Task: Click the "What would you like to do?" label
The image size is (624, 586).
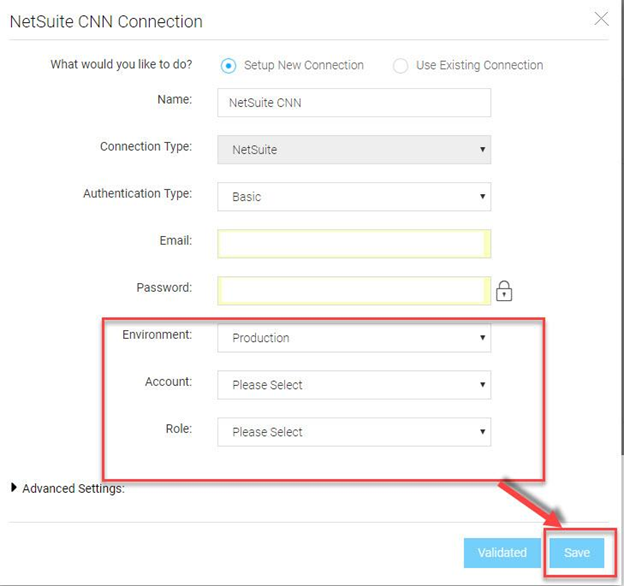Action: coord(121,64)
